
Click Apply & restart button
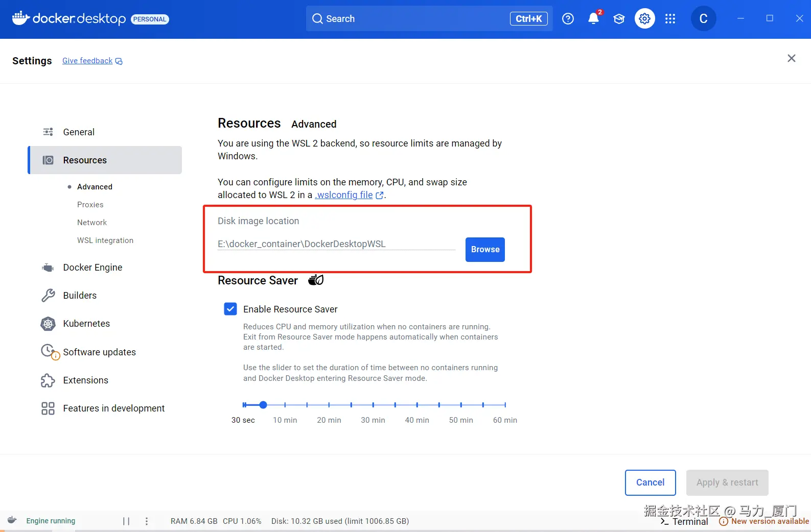tap(727, 482)
